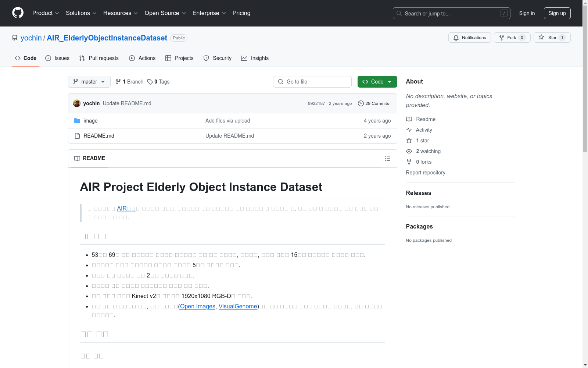Switch to the Projects tab

click(179, 58)
